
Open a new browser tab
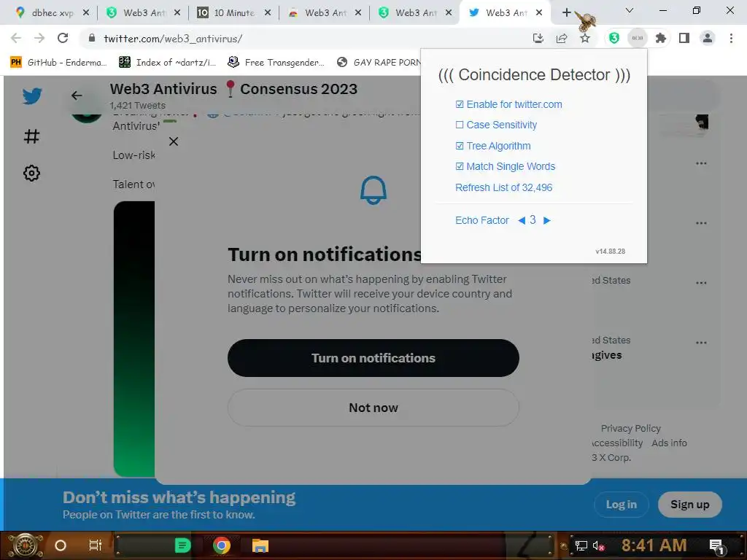tap(566, 12)
